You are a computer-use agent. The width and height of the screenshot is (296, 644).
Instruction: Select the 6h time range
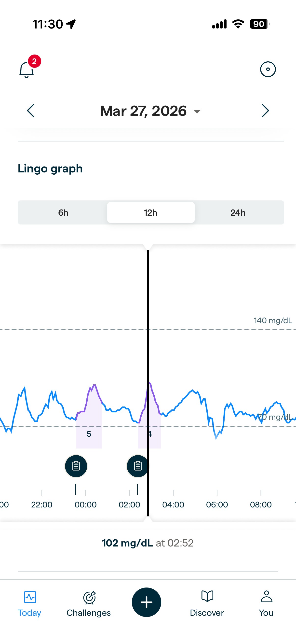coord(63,212)
